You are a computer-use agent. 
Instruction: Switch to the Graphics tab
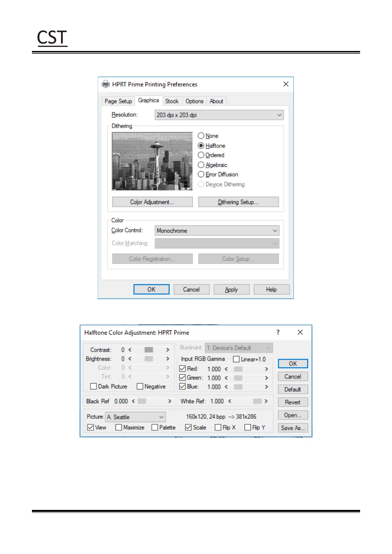click(x=148, y=100)
